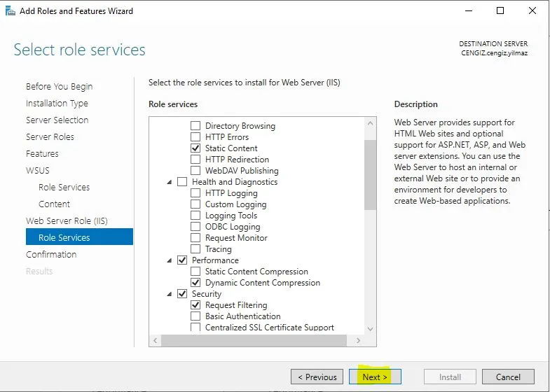This screenshot has width=550, height=392.
Task: Click the horizontal scrollbar left arrow
Action: pyautogui.click(x=156, y=340)
